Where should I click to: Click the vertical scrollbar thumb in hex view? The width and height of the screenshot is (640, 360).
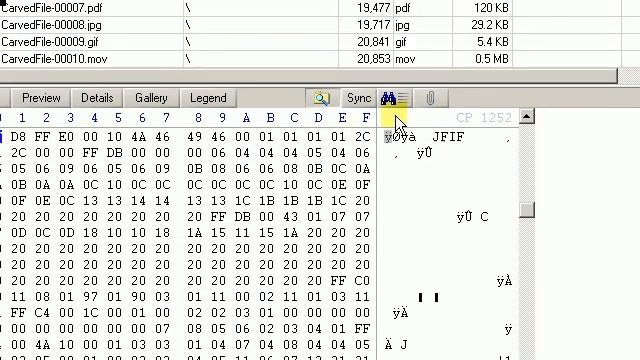click(x=527, y=210)
